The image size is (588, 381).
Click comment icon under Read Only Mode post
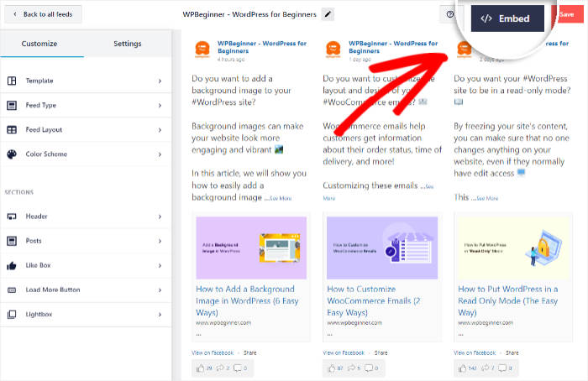[502, 368]
